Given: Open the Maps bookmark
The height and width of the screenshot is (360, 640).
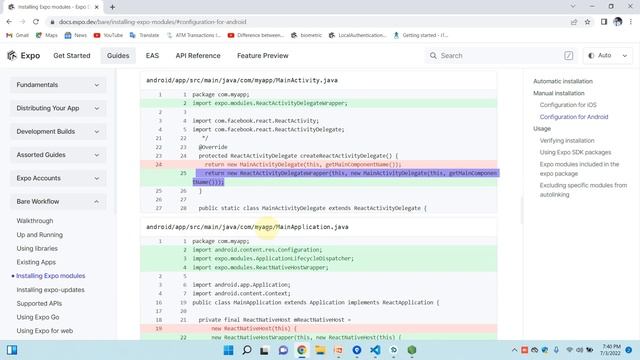Looking at the screenshot, I should (47, 35).
